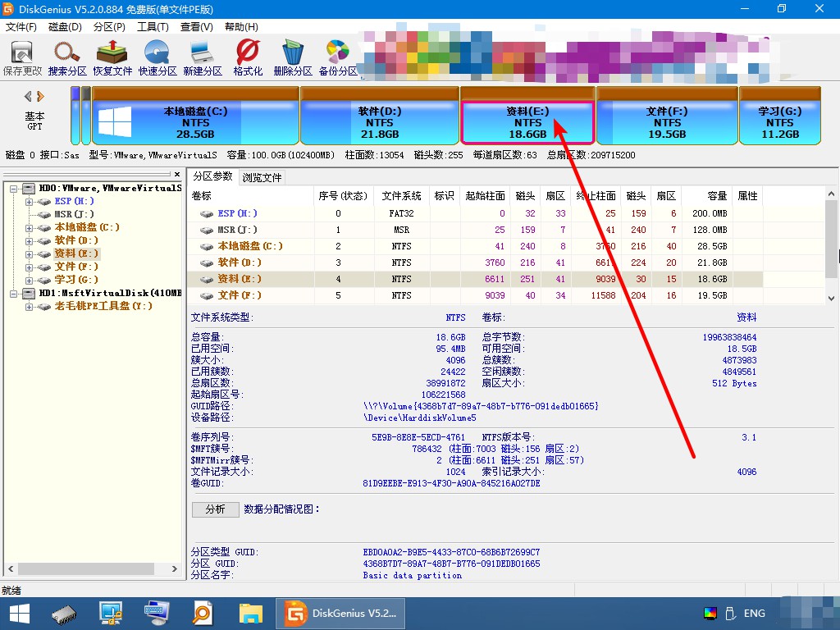
Task: Expand the 学习 (G:) tree node
Action: click(29, 281)
